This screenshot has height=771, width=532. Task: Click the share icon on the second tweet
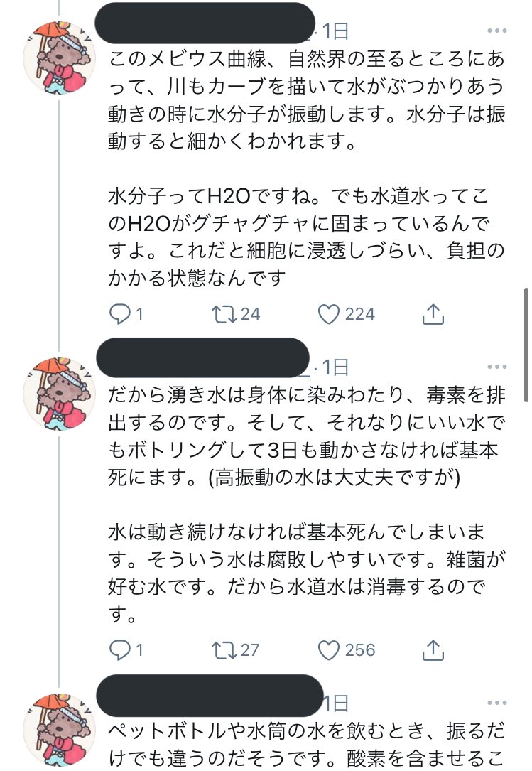[432, 649]
